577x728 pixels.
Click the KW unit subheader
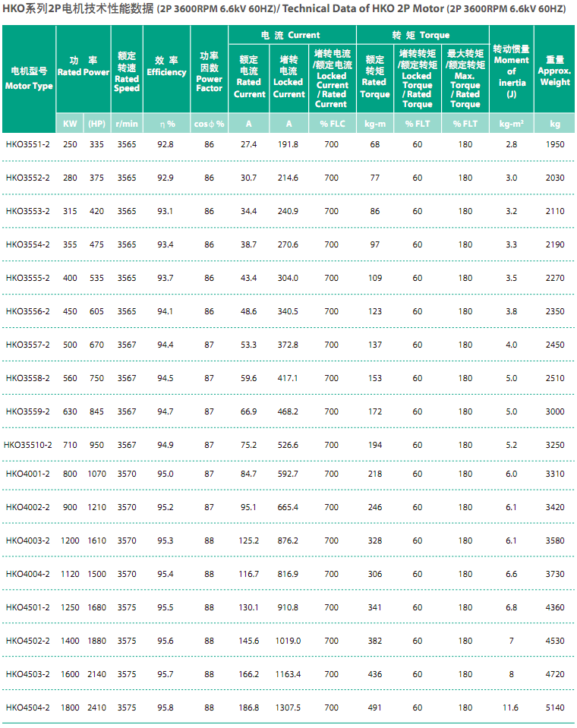[x=70, y=124]
